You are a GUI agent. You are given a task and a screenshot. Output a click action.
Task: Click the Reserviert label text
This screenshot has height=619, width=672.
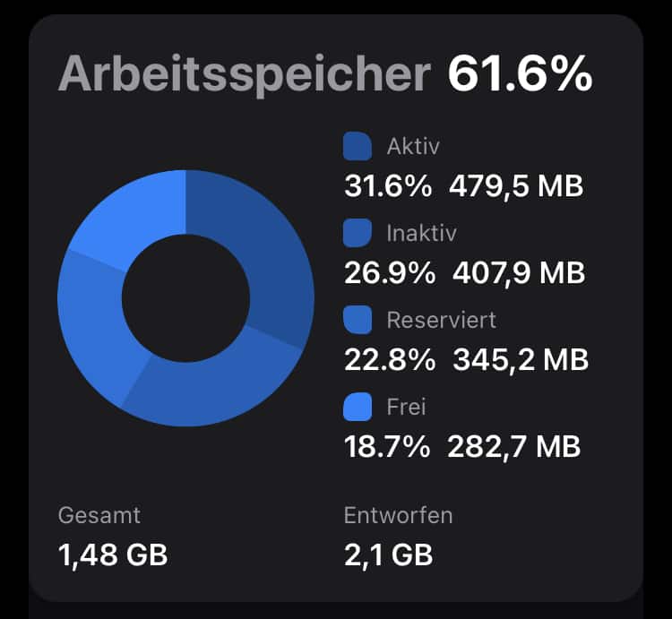point(442,320)
